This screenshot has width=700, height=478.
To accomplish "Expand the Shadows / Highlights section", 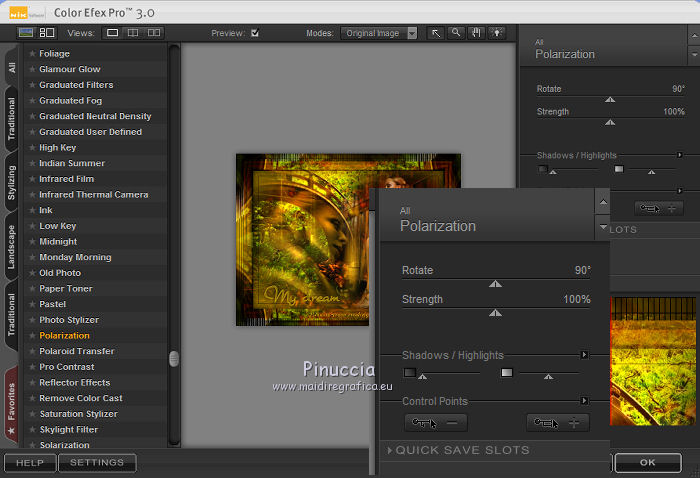I will pos(584,354).
